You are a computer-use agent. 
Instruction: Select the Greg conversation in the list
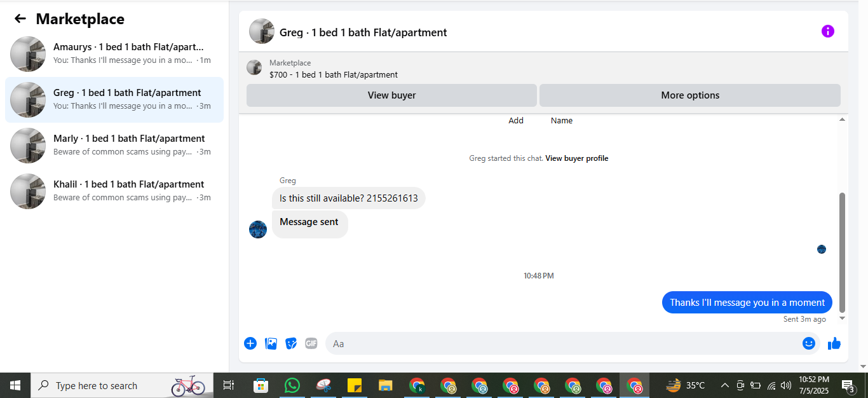[x=114, y=100]
